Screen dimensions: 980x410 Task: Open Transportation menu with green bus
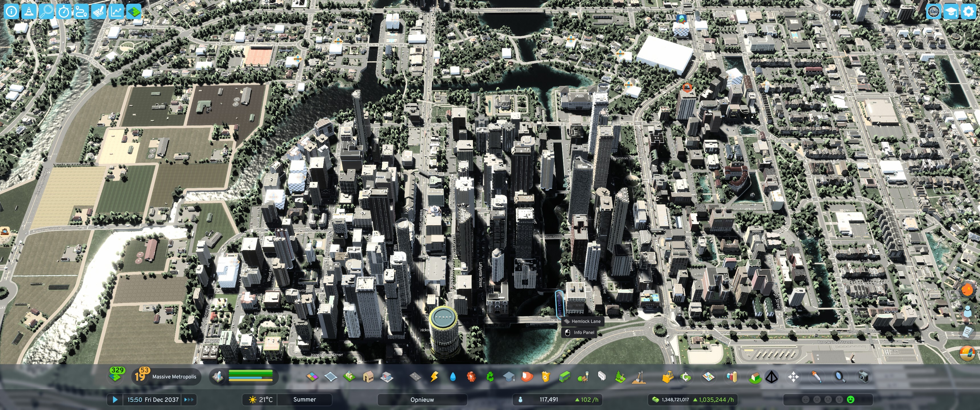click(x=565, y=376)
